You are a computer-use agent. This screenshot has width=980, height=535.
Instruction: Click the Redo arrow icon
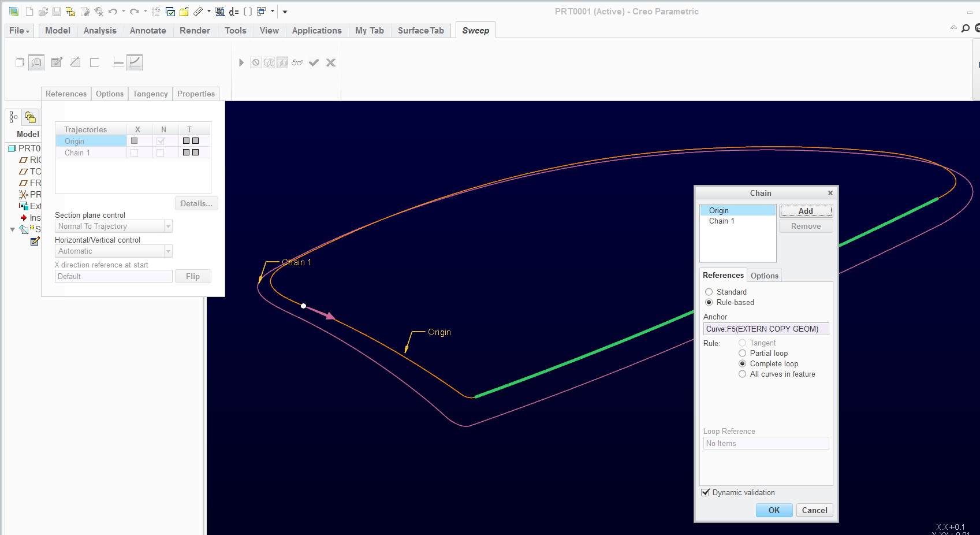tap(134, 12)
